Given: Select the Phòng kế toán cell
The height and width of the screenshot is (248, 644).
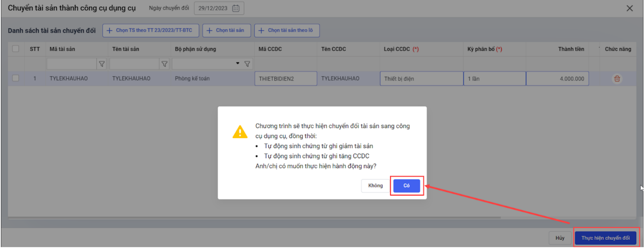Looking at the screenshot, I should tap(212, 78).
